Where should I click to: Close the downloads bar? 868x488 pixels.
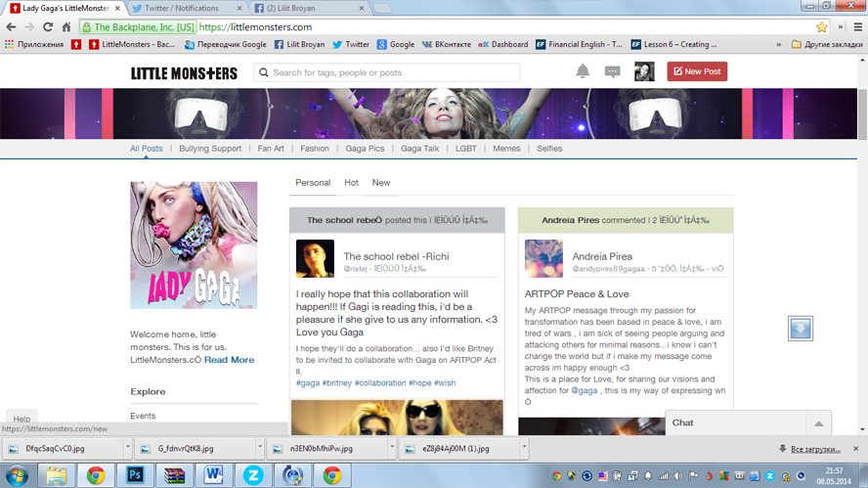[856, 449]
